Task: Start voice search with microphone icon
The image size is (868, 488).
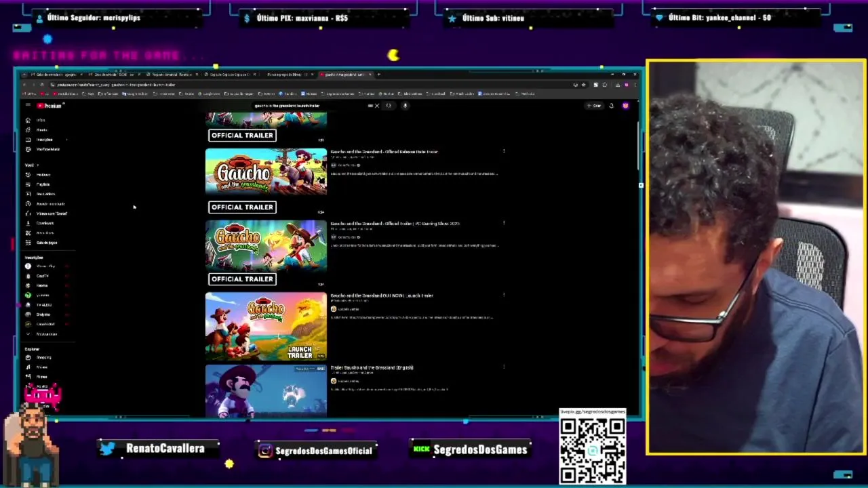Action: pos(405,106)
